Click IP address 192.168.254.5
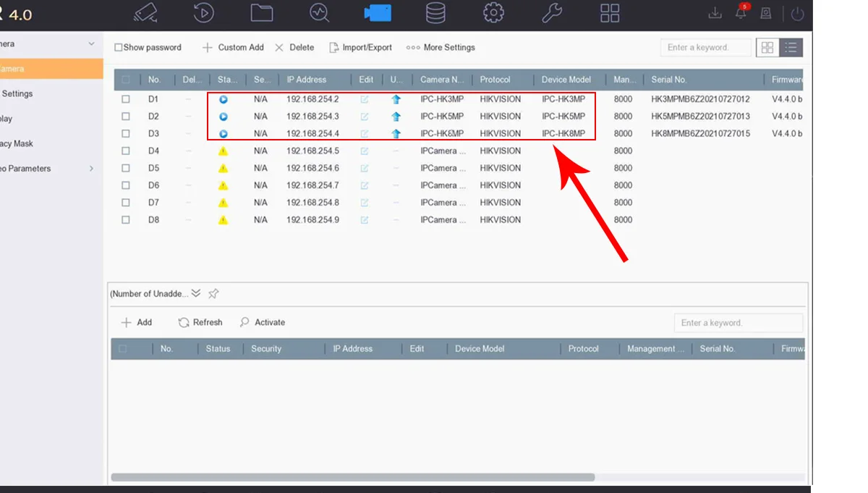868x493 pixels. tap(312, 151)
